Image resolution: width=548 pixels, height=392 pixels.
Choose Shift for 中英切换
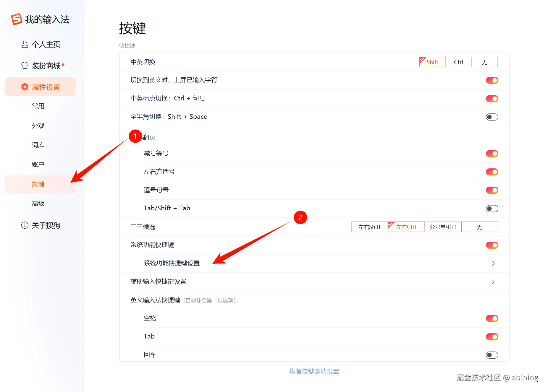coord(432,62)
